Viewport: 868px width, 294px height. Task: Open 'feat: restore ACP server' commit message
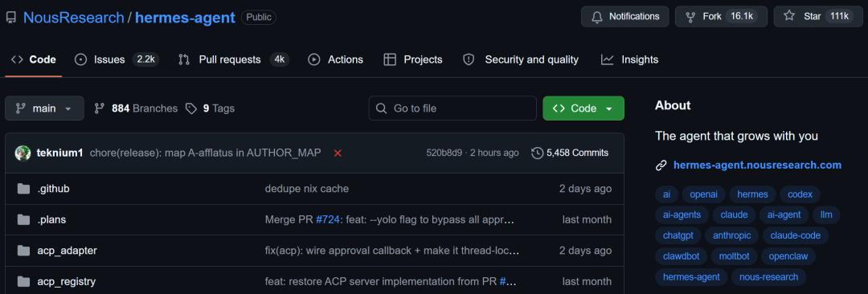click(x=381, y=282)
